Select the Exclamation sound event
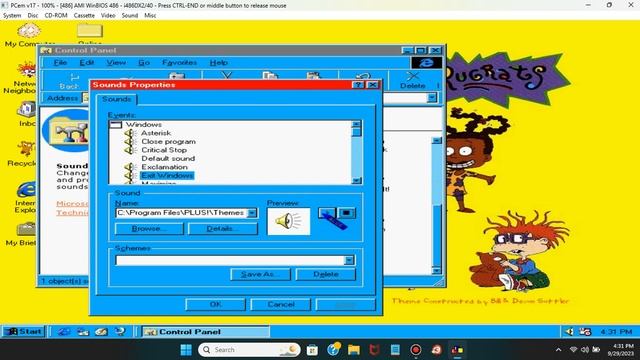This screenshot has width=640, height=360. point(164,167)
